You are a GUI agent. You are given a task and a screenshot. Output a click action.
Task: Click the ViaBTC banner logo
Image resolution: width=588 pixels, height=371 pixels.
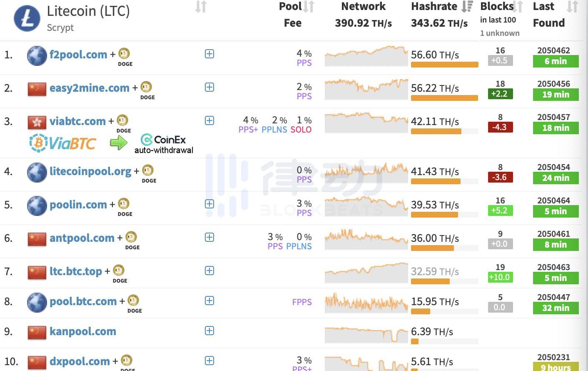63,143
